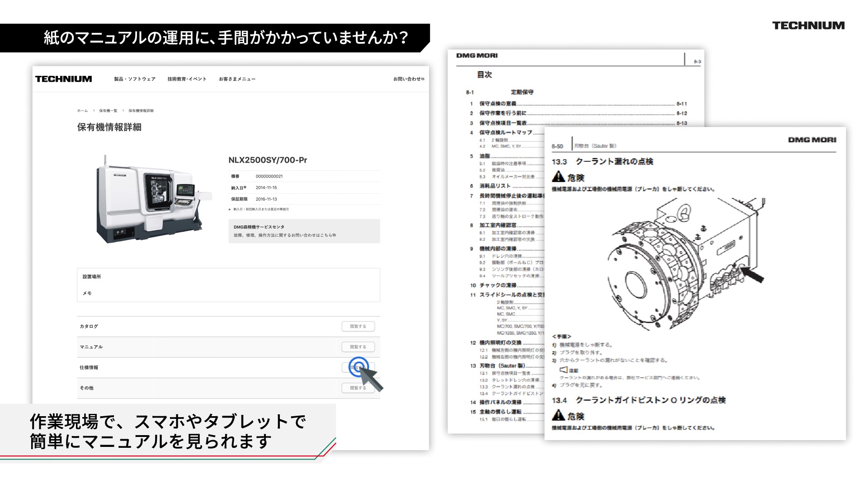
Task: Select delivery date 2014-11-15
Action: (266, 188)
